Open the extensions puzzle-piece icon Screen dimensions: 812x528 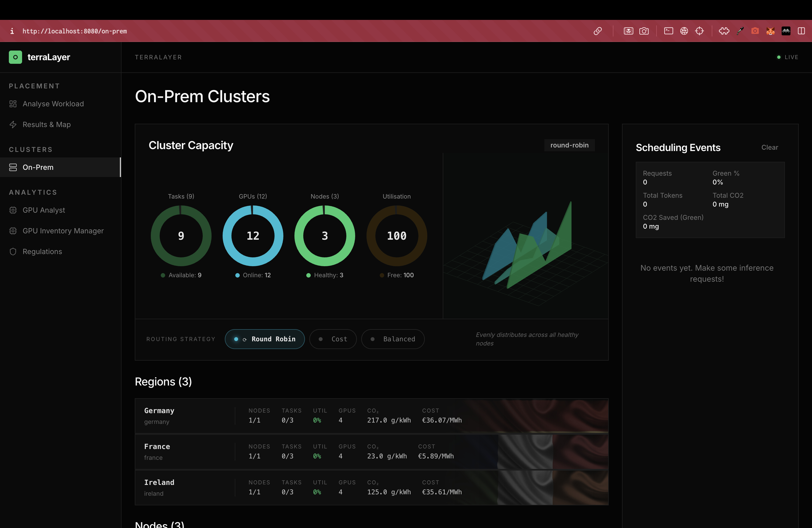coord(724,31)
